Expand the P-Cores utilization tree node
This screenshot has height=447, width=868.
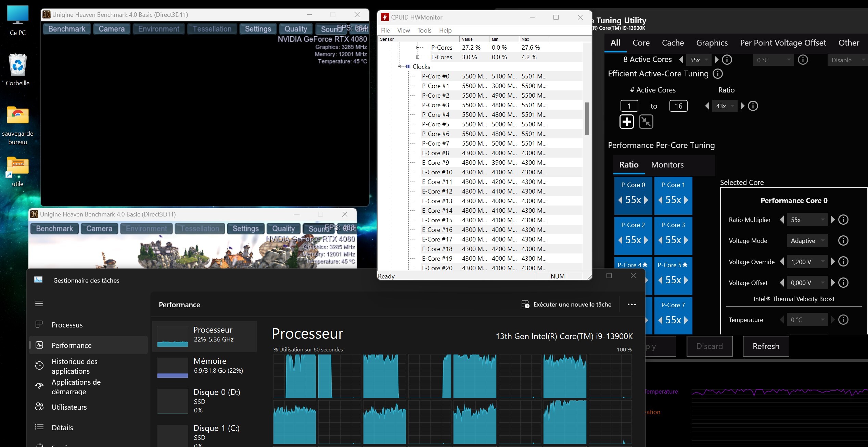[x=418, y=48]
